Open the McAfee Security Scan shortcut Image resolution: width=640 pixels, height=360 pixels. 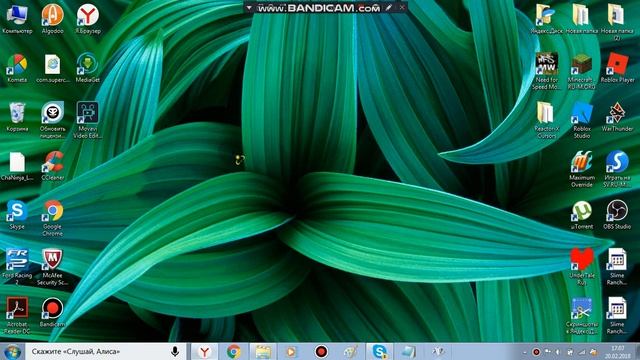click(52, 267)
